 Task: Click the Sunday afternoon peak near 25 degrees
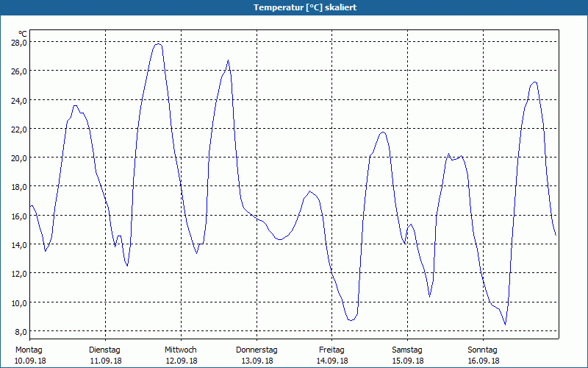click(x=535, y=82)
